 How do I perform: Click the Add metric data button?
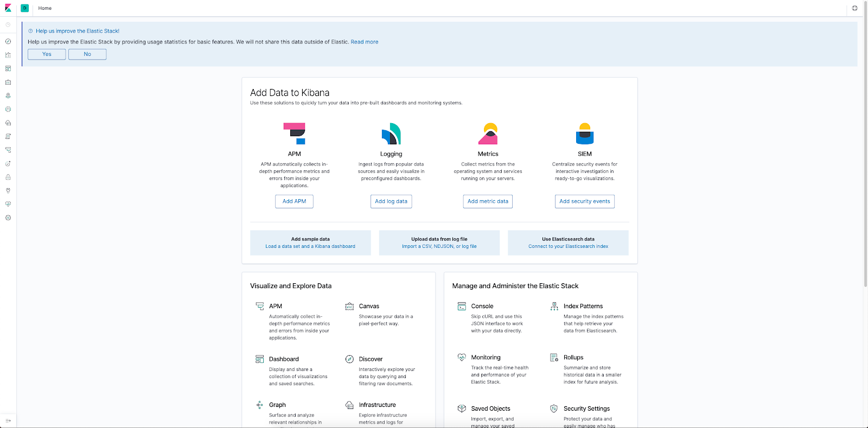click(488, 201)
